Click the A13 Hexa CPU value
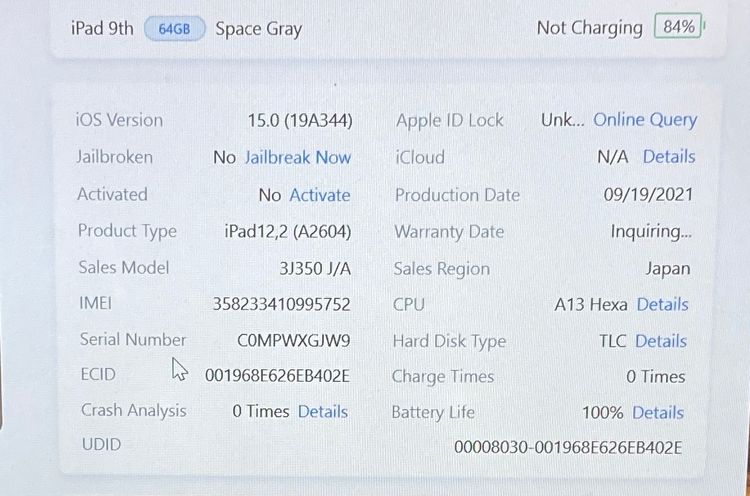This screenshot has height=496, width=750. point(591,305)
